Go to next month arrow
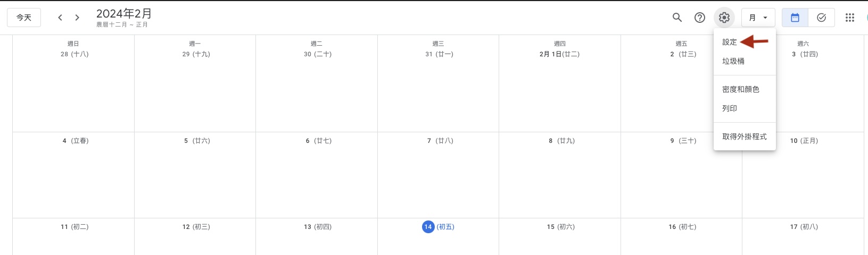This screenshot has height=255, width=868. pyautogui.click(x=77, y=18)
